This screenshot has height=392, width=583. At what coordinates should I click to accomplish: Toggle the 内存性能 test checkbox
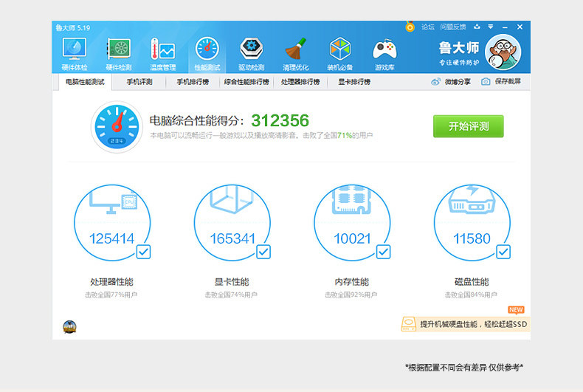coord(383,252)
